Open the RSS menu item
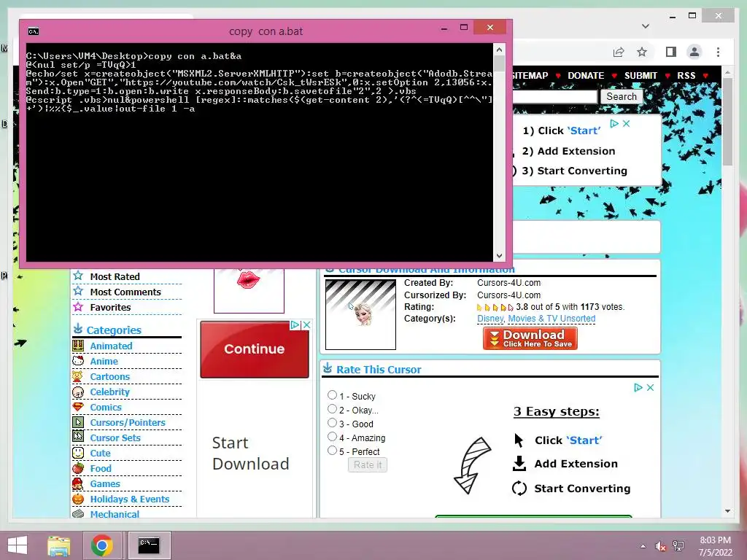747x560 pixels. pyautogui.click(x=686, y=76)
